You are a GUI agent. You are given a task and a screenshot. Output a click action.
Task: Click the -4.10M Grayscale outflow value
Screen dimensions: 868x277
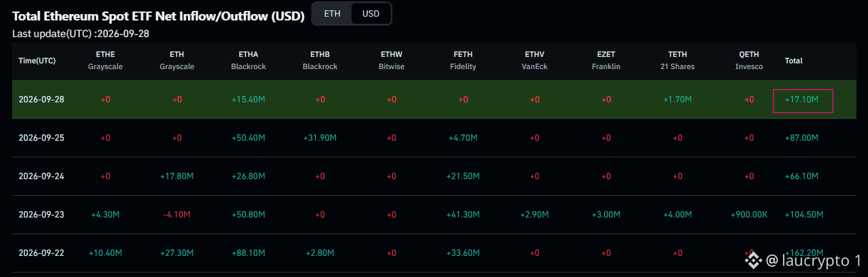(177, 214)
